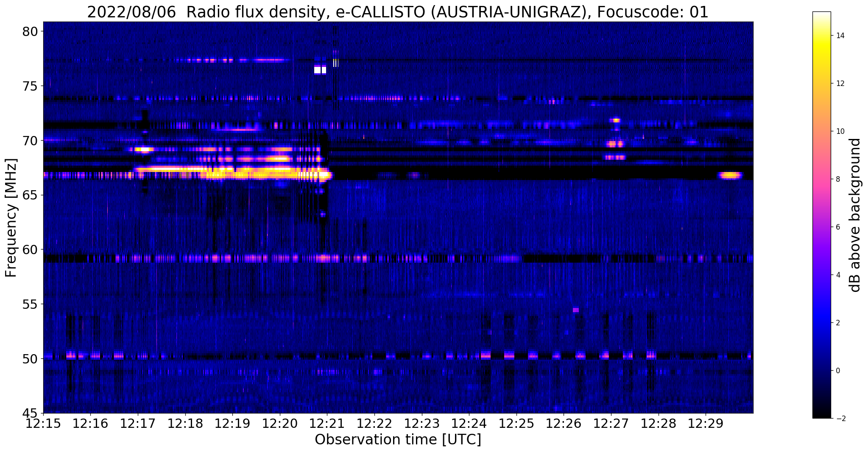Viewport: 868px width, 452px height.
Task: Click the 12:22 time tick label
Action: (374, 424)
